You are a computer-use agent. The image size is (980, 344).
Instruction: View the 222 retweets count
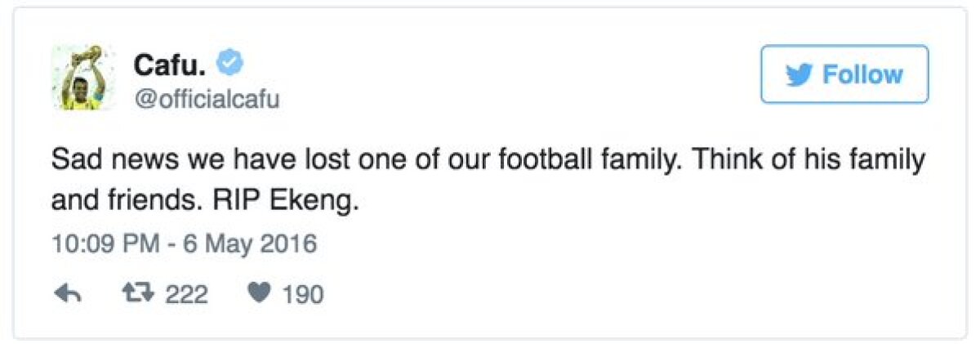186,294
